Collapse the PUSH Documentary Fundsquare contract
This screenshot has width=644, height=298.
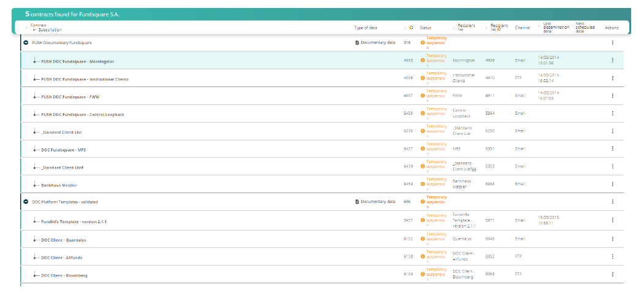click(x=26, y=42)
